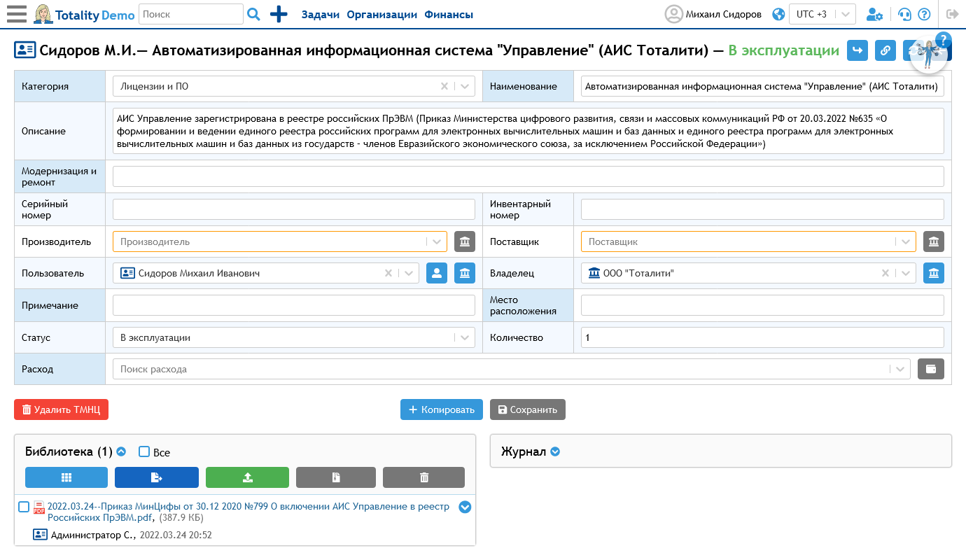
Task: Click the Администратор С. author
Action: (92, 535)
